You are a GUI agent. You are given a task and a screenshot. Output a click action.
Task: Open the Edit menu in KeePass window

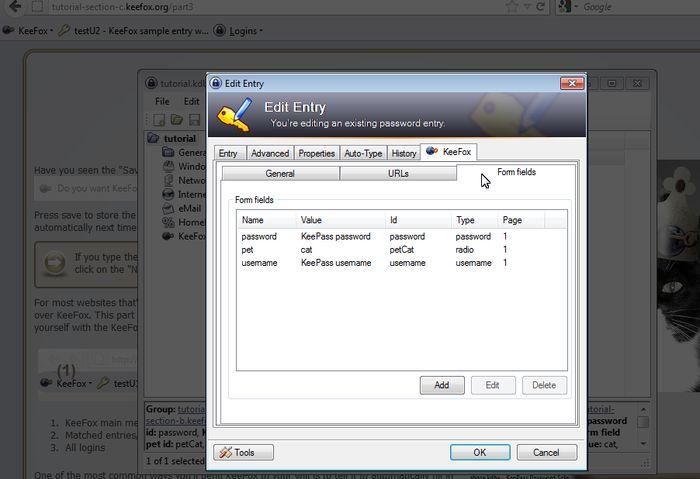tap(192, 101)
